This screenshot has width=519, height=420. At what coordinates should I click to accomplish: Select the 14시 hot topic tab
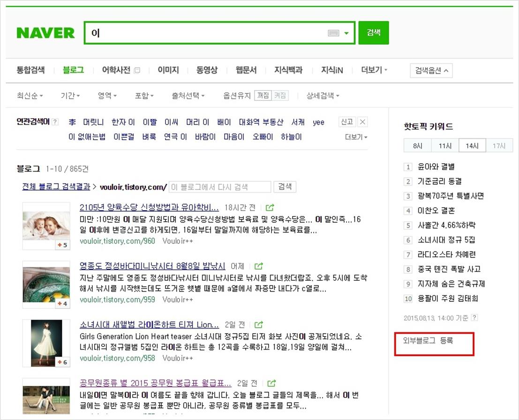coord(472,146)
